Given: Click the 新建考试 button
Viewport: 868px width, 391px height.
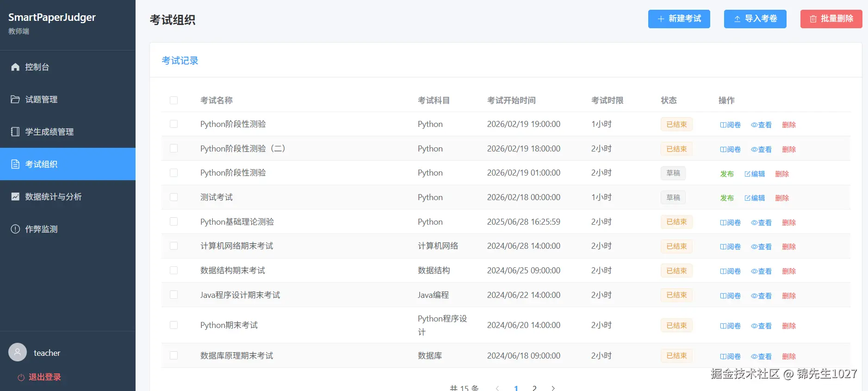Looking at the screenshot, I should tap(679, 19).
